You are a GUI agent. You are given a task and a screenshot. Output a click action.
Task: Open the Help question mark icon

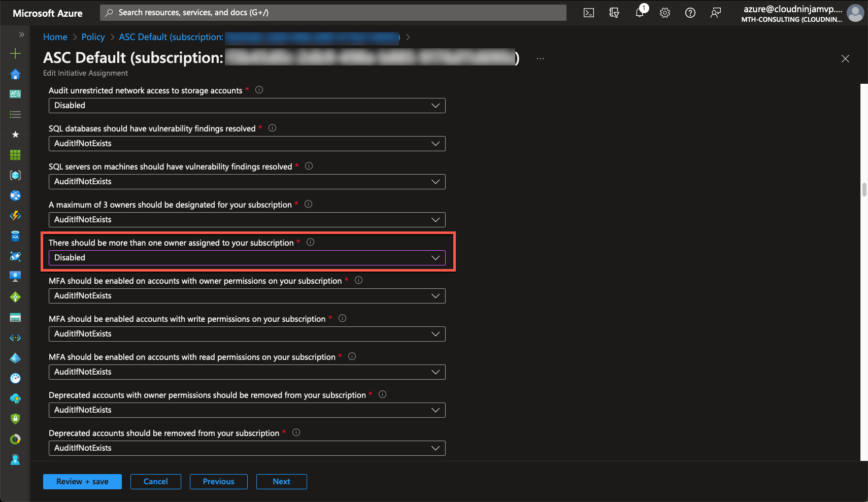coord(690,13)
